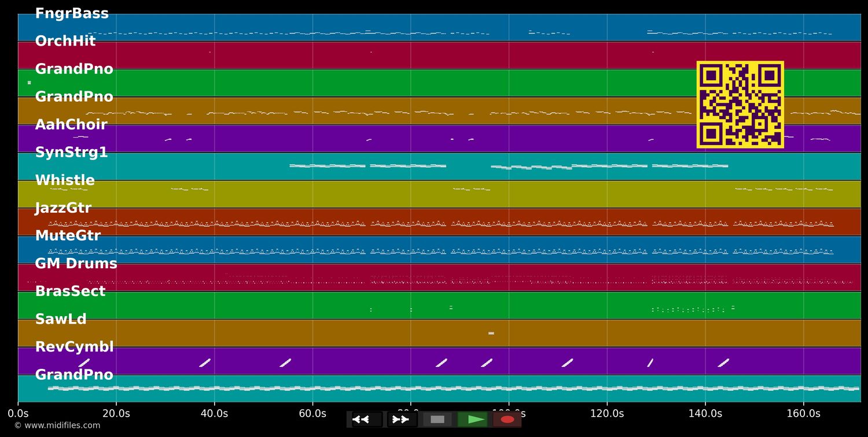This screenshot has width=868, height=437.
Task: Click the Rewind control
Action: (363, 419)
